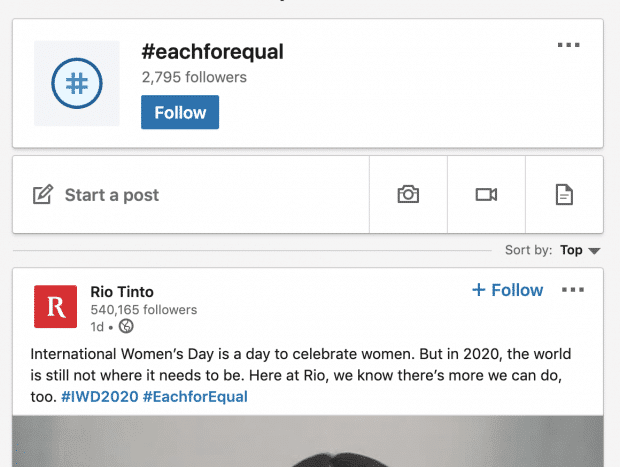The height and width of the screenshot is (467, 620).
Task: Open the Top sort option
Action: (x=571, y=250)
